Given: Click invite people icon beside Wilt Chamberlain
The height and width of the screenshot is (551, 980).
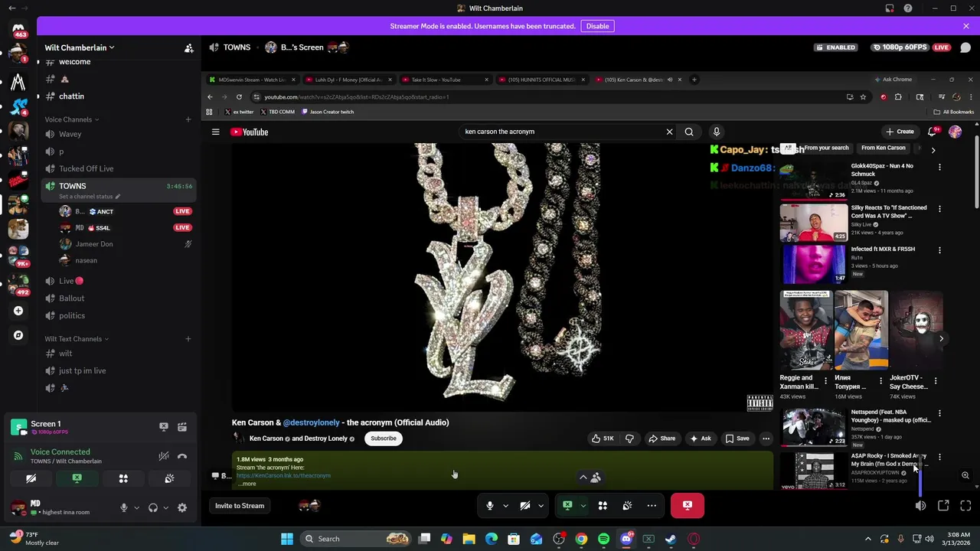Looking at the screenshot, I should click(188, 47).
